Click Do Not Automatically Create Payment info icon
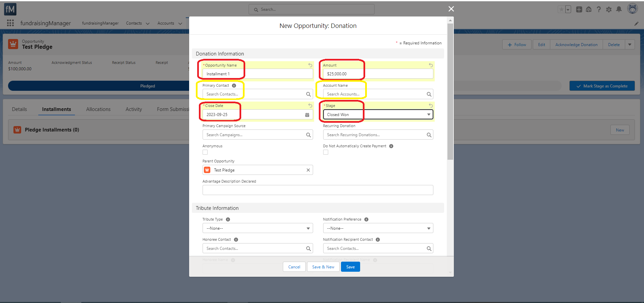Image resolution: width=644 pixels, height=303 pixels. [x=391, y=146]
